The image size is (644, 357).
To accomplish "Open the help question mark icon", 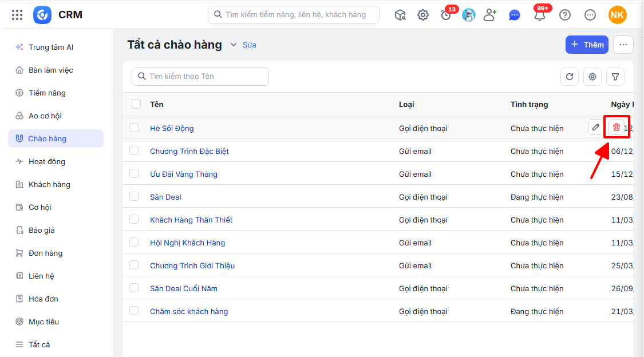I will coord(565,15).
